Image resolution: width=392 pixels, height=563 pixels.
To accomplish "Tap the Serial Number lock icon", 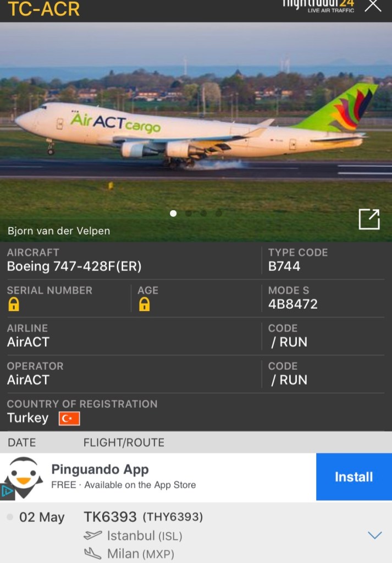I will (x=14, y=304).
